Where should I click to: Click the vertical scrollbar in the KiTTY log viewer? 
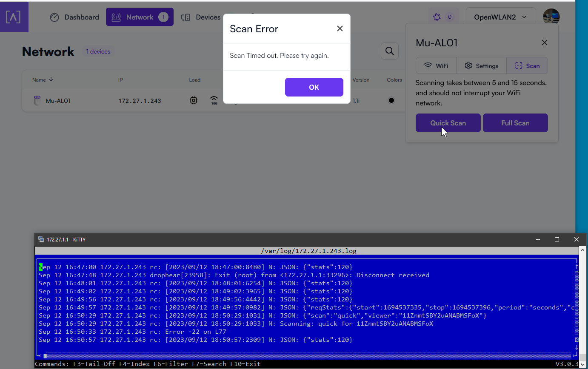coord(577,304)
